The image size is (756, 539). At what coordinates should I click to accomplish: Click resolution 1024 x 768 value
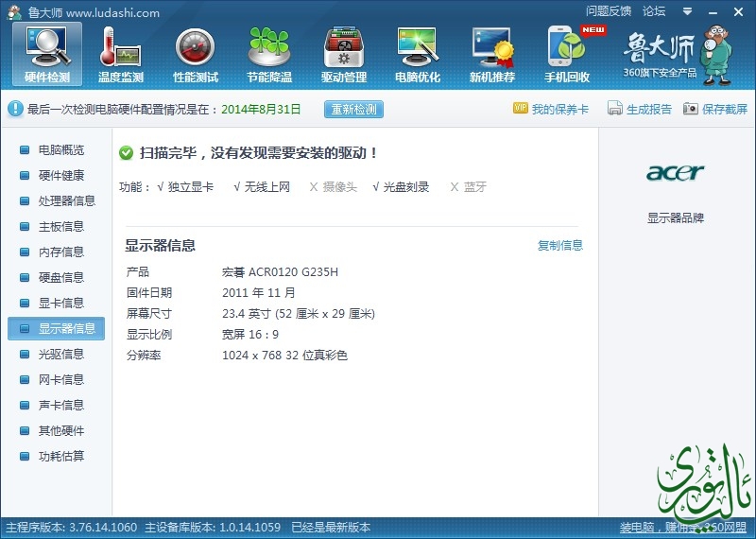tap(284, 356)
